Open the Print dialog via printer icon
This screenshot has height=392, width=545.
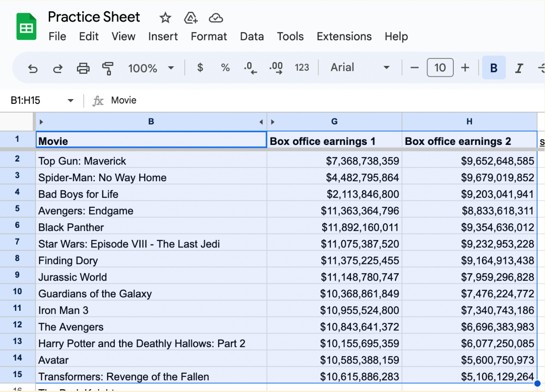click(83, 68)
